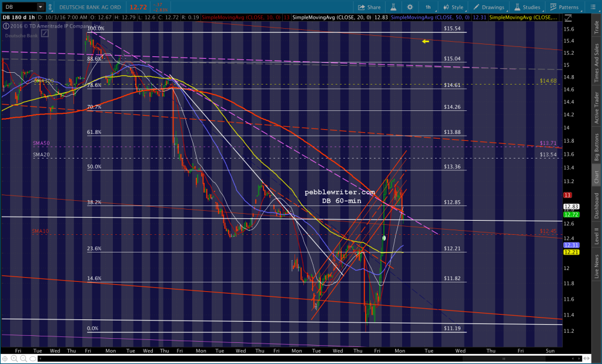Click the pebblewriter.com DB 60-min annotation
The height and width of the screenshot is (364, 602).
point(340,196)
